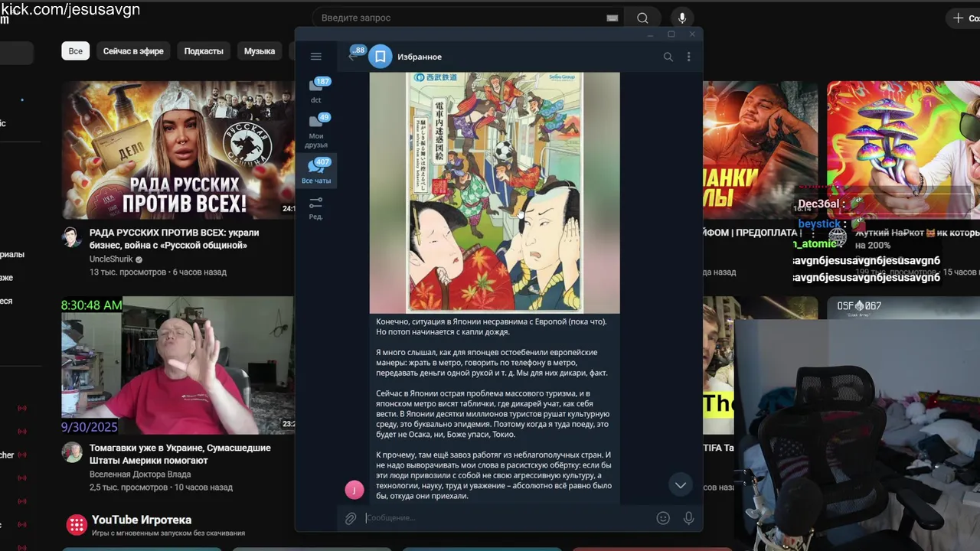Open the Мои друзья chat folder
Image resolution: width=980 pixels, height=551 pixels.
point(315,130)
